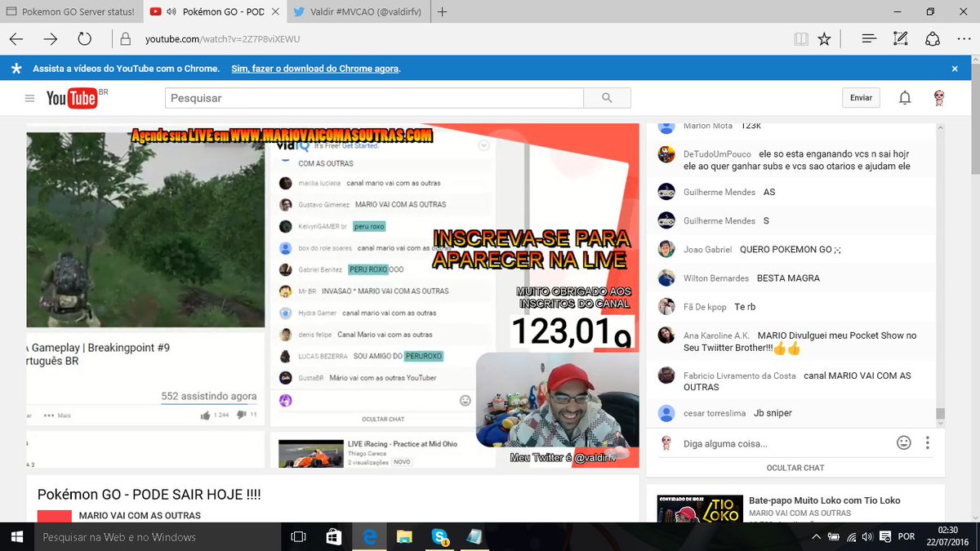Go to YouTube home via logo
Viewport: 980px width, 551px height.
(72, 98)
